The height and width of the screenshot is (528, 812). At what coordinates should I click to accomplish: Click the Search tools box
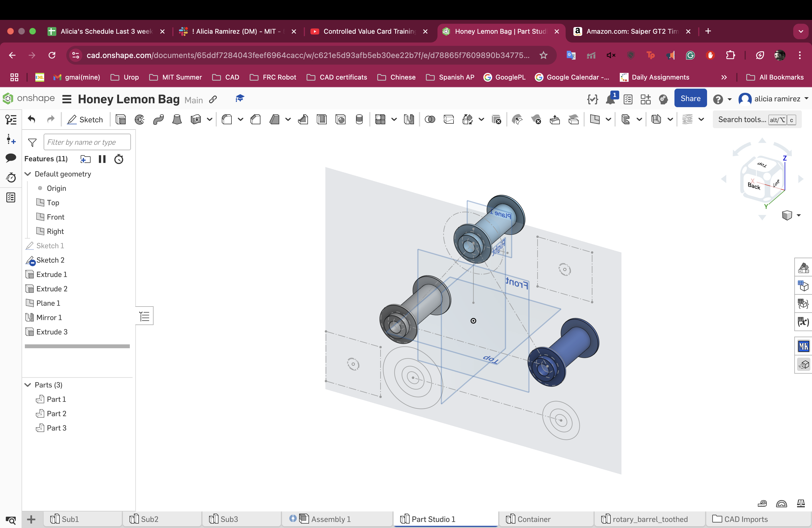[757, 119]
